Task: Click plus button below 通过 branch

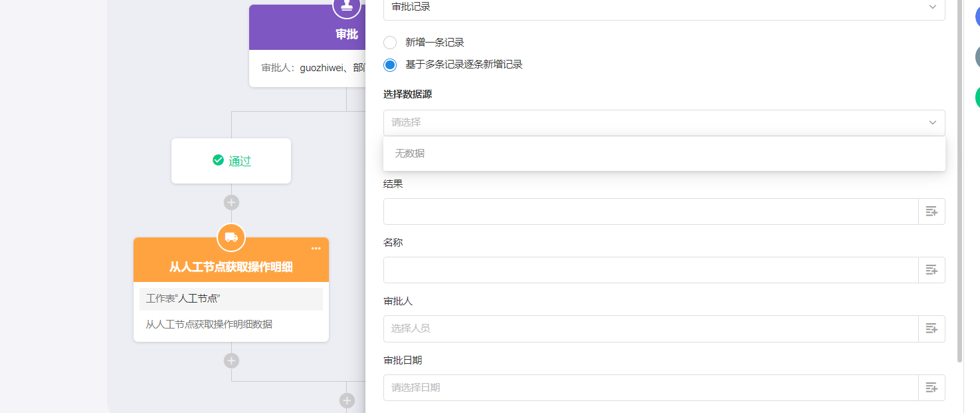Action: click(x=231, y=202)
